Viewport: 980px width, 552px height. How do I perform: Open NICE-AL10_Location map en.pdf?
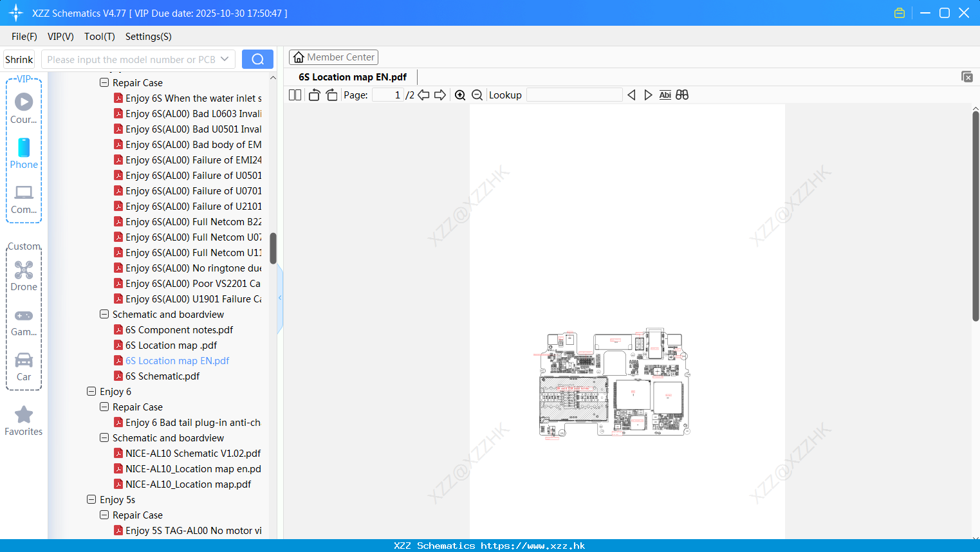click(x=187, y=469)
